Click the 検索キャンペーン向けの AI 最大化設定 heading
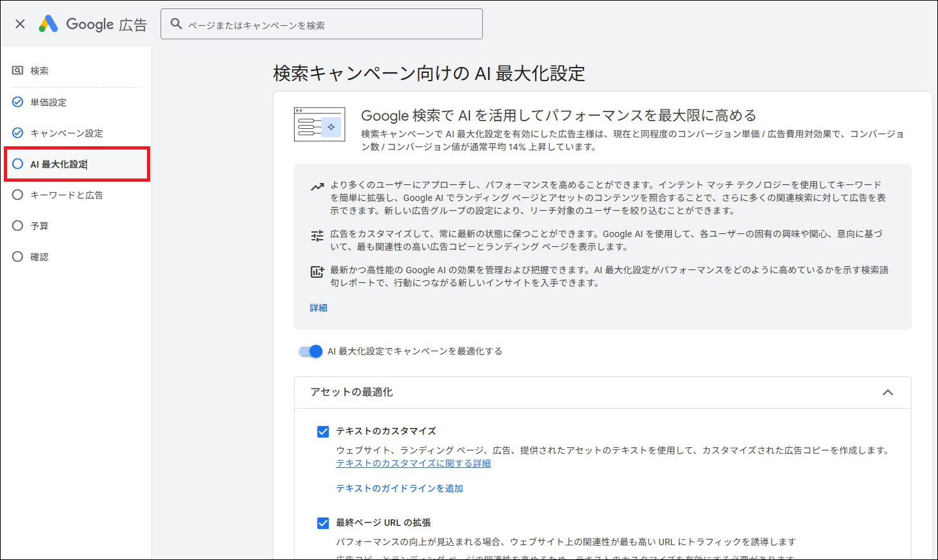The image size is (938, 560). pyautogui.click(x=429, y=73)
